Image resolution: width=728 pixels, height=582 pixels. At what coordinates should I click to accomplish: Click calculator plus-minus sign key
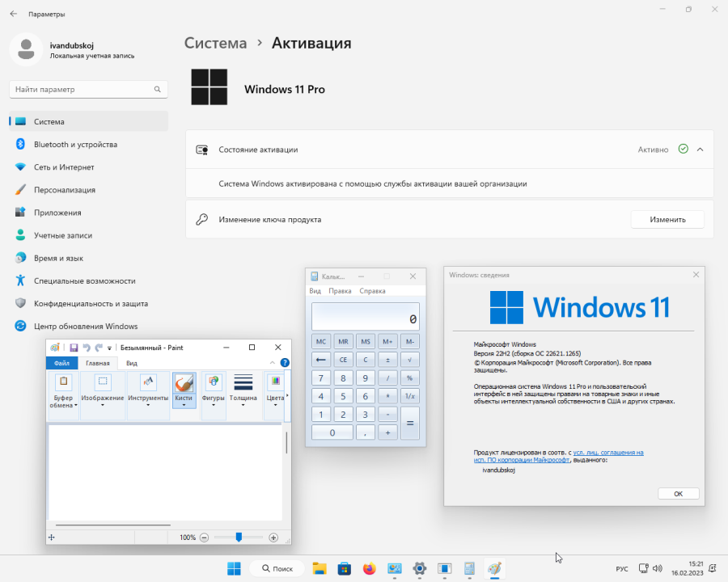point(387,360)
